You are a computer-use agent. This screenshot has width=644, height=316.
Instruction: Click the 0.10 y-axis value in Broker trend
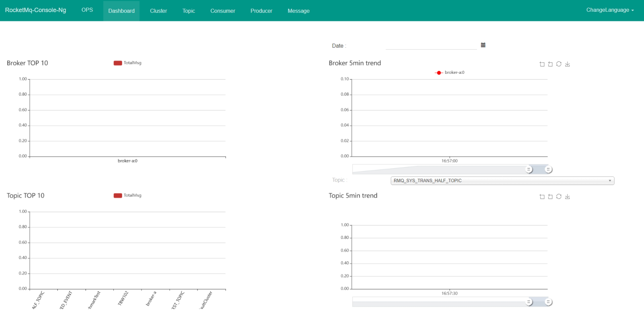345,79
